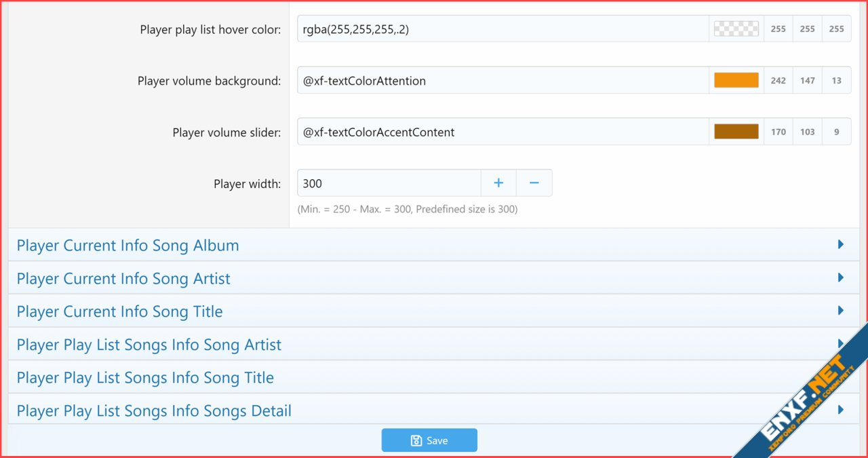Click red value 170 of volume slider

coord(778,132)
